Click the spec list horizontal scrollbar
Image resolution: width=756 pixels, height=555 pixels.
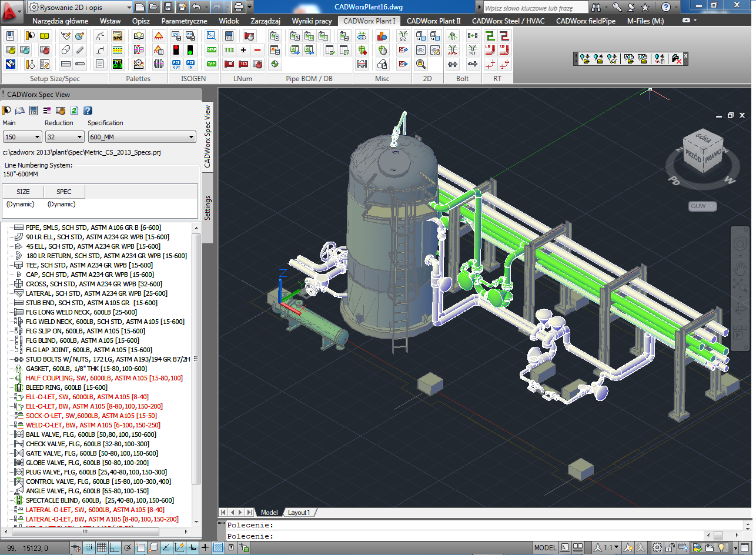pyautogui.click(x=96, y=531)
